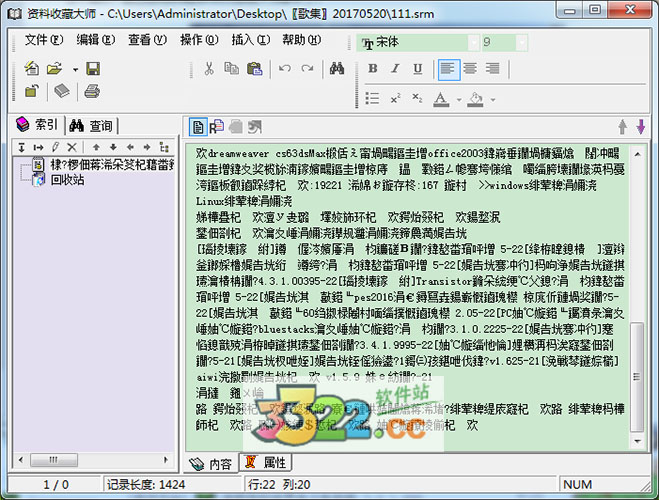
Task: Click the rich text R view icon
Action: (x=216, y=126)
